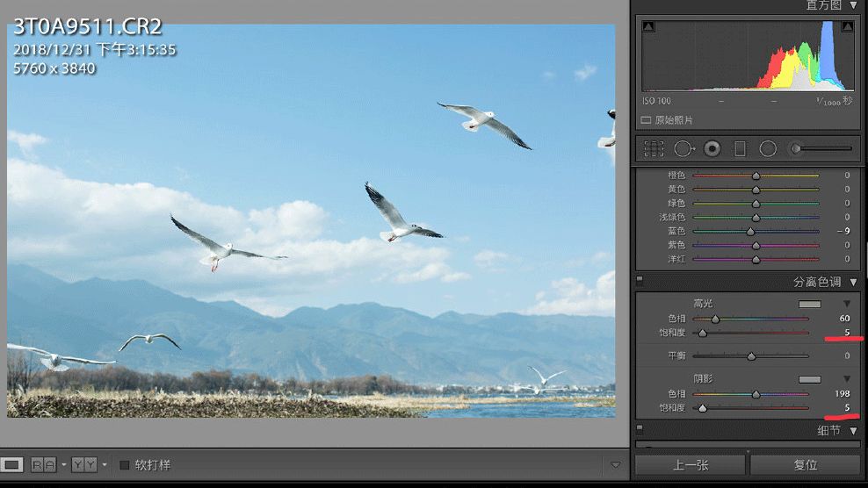
Task: Select the Spot Removal tool
Action: [684, 149]
